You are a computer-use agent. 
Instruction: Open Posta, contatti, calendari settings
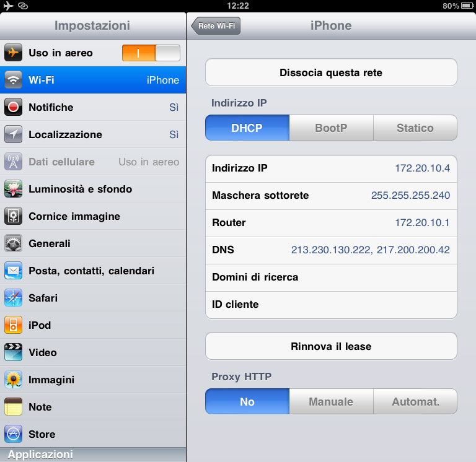coord(93,271)
